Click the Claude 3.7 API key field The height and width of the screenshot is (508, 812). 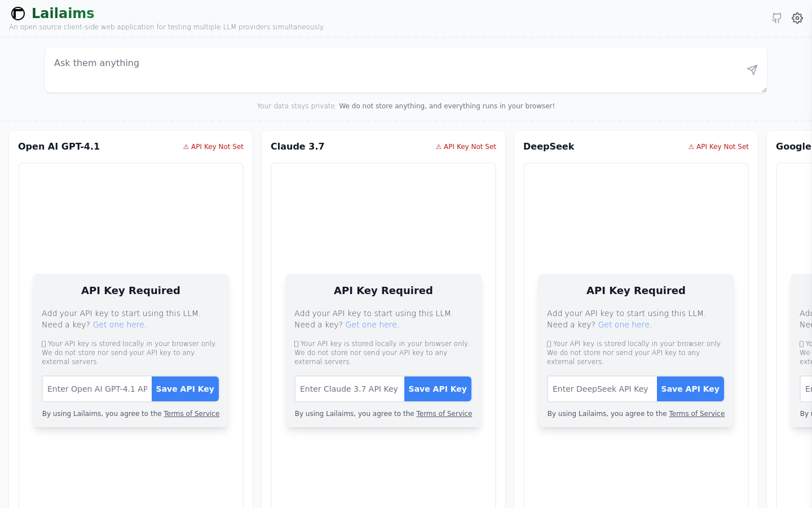pos(350,389)
